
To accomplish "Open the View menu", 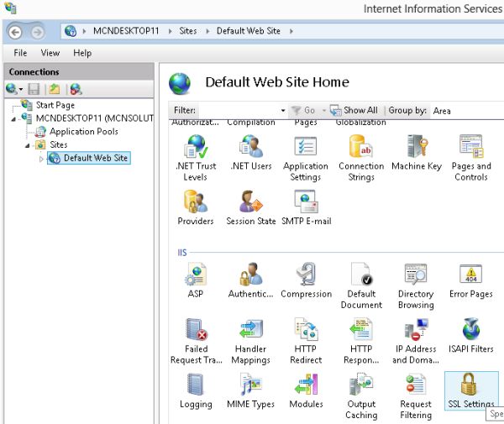I will click(x=50, y=53).
